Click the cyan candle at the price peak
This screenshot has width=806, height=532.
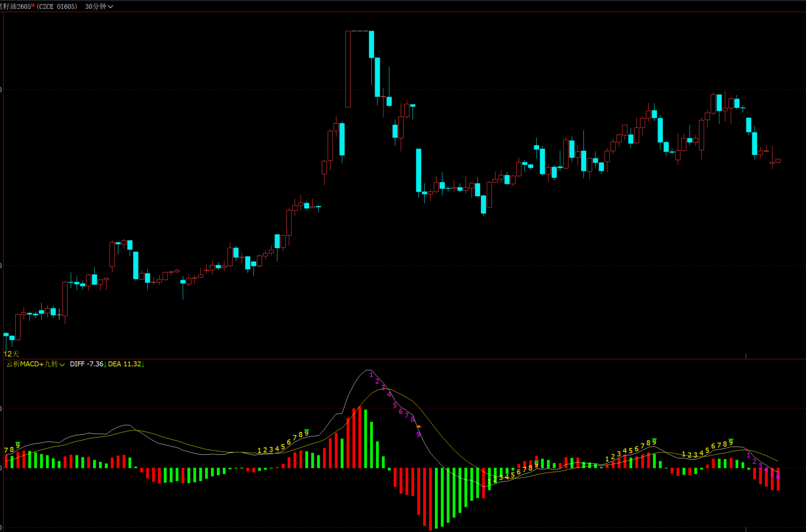371,44
